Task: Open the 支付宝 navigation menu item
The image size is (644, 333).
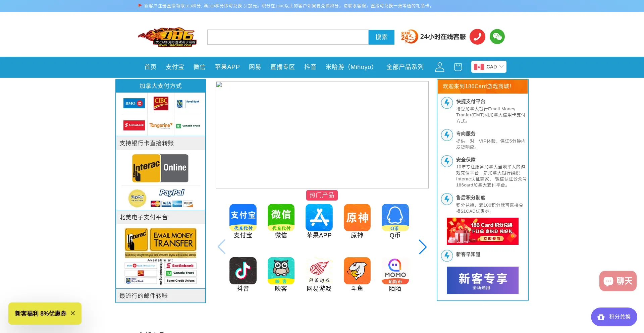Action: [175, 67]
